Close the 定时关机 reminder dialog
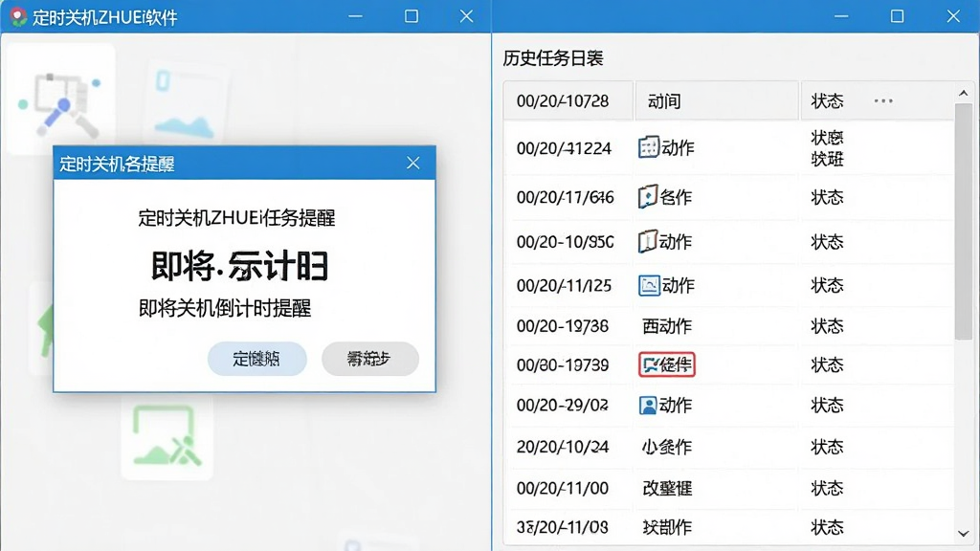 point(413,163)
